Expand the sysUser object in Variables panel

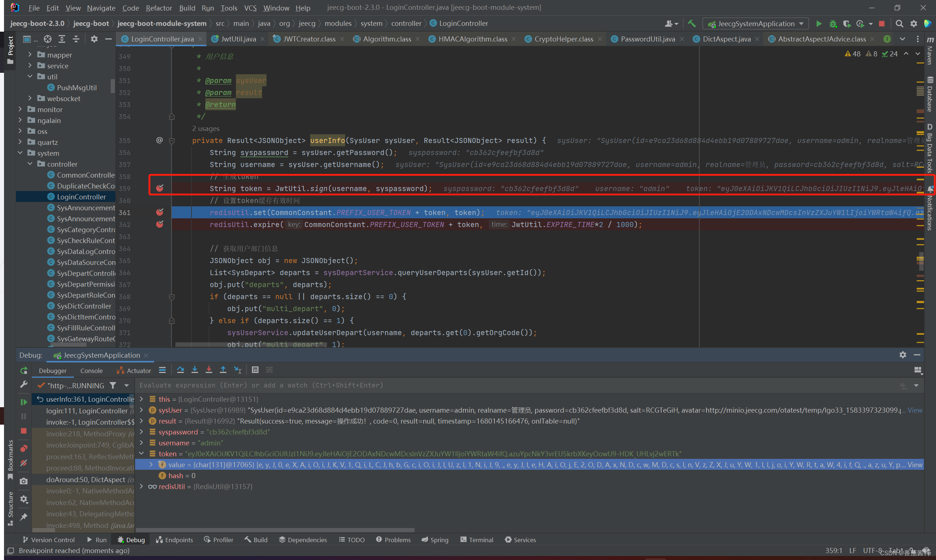141,409
